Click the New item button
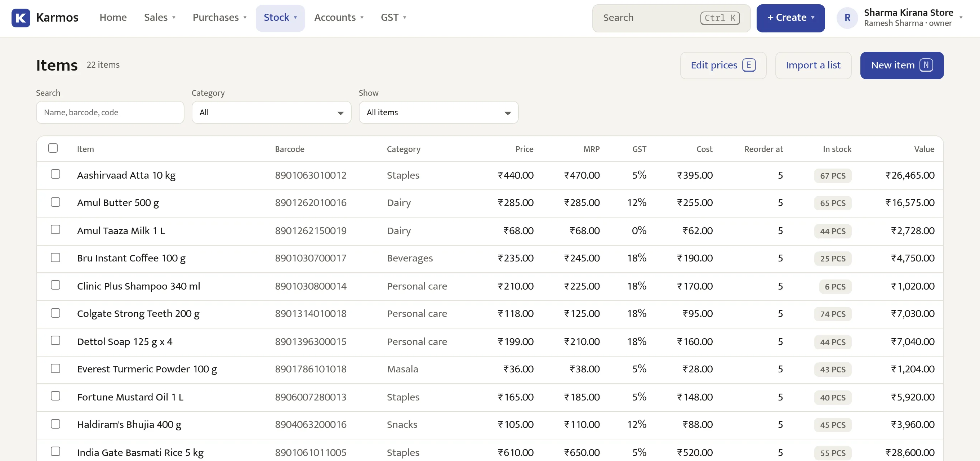This screenshot has height=461, width=980. tap(901, 65)
